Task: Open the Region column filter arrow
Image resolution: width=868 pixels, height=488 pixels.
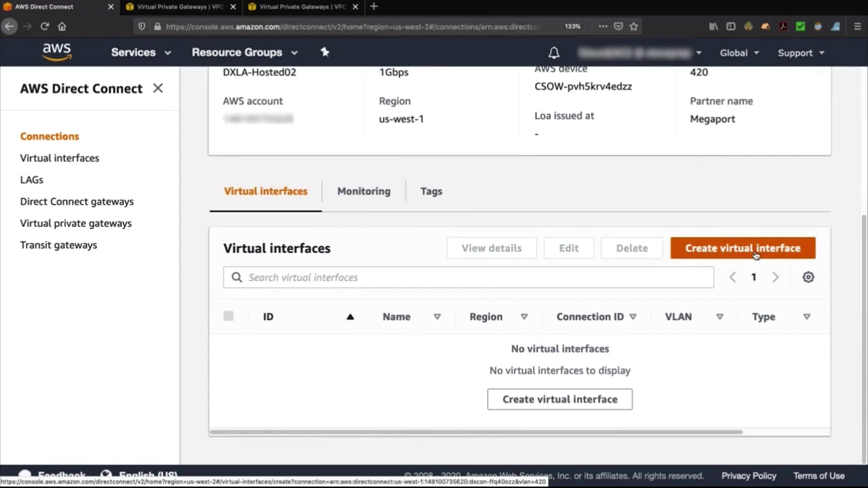Action: click(x=524, y=317)
